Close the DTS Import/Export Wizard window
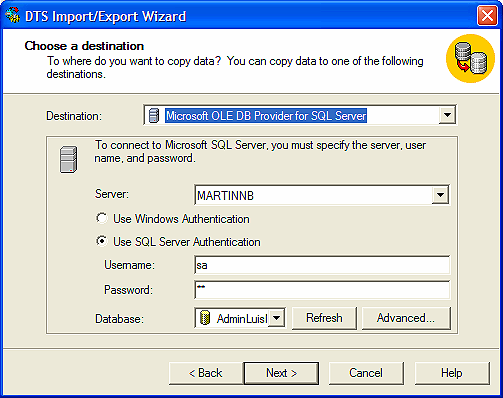This screenshot has height=398, width=503. (487, 15)
